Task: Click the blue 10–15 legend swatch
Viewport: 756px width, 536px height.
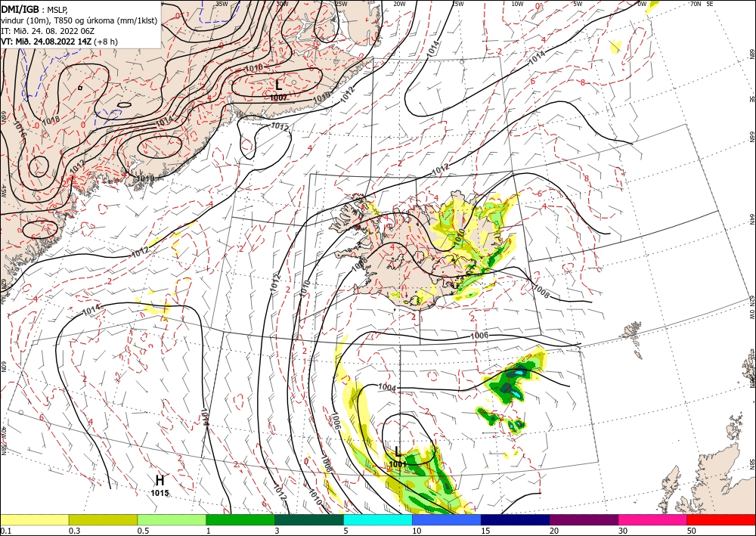Action: (447, 519)
